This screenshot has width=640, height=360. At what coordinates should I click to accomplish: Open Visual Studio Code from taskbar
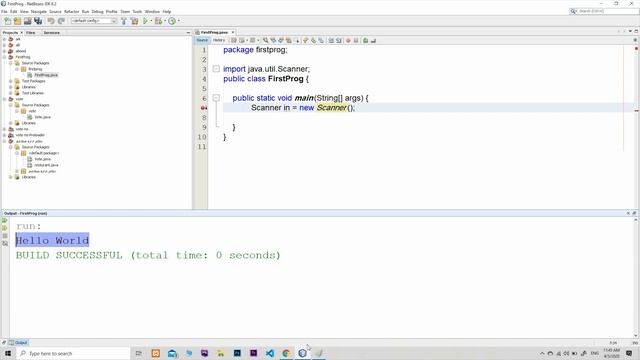270,353
